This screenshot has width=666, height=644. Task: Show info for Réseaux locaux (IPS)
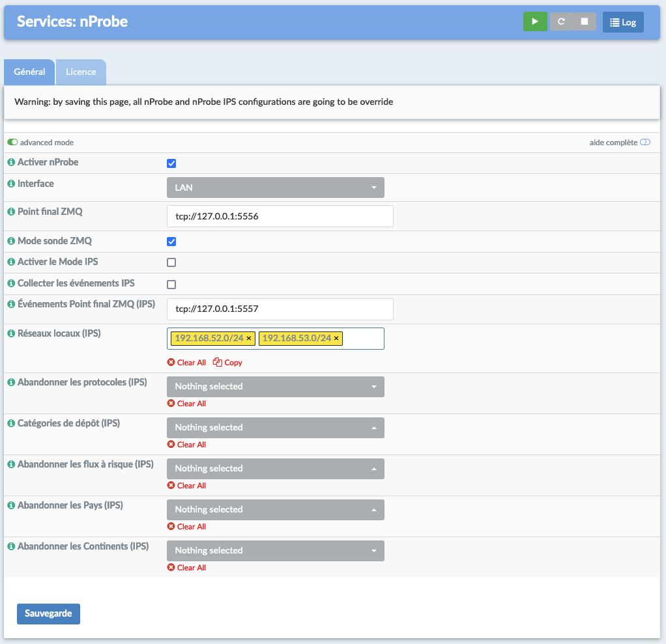click(12, 333)
